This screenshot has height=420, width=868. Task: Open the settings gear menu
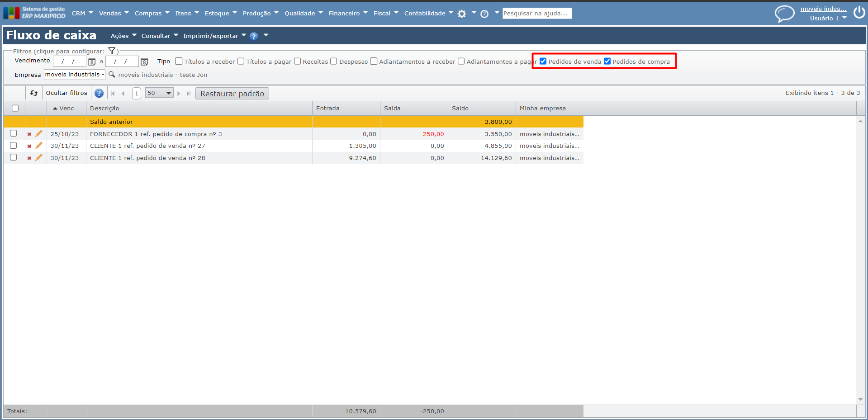click(461, 14)
